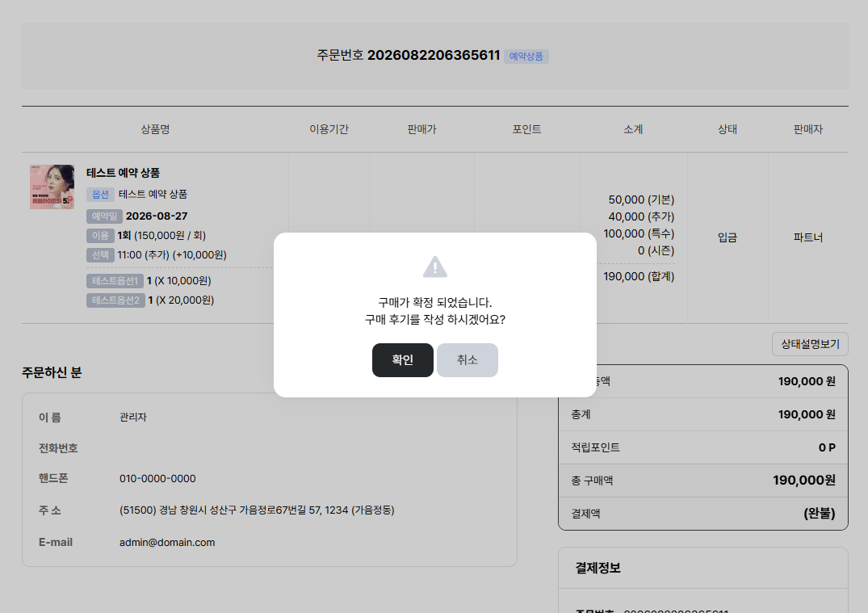Click the 적립포인트 value 0 P
Screen dimensions: 868x613
pyautogui.click(x=827, y=447)
